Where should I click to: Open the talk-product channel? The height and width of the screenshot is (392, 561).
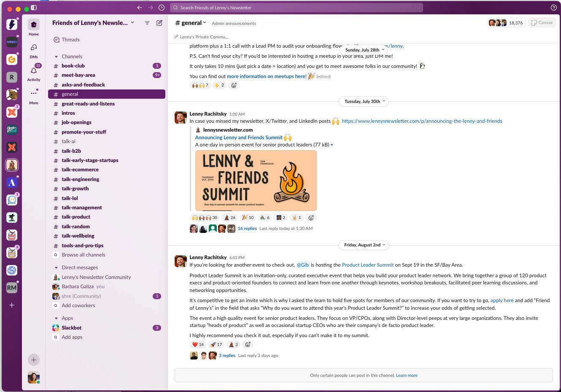(106, 217)
